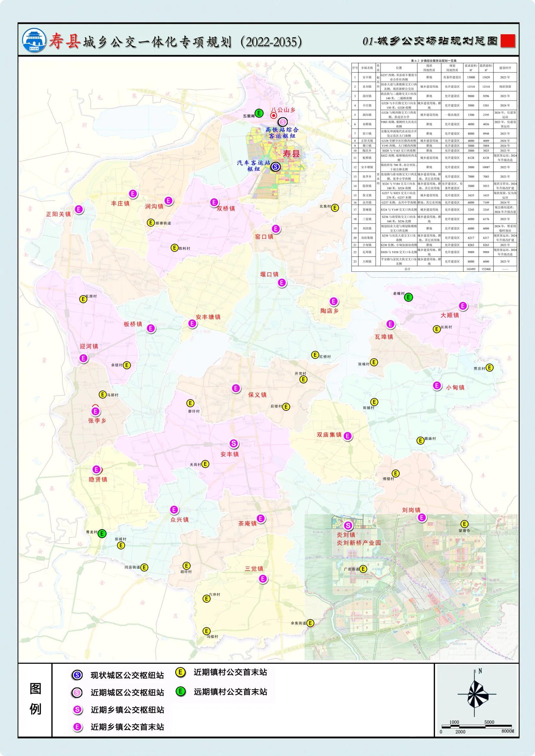Click the sheet title 01-城乡公交场站规划总图

click(x=430, y=41)
